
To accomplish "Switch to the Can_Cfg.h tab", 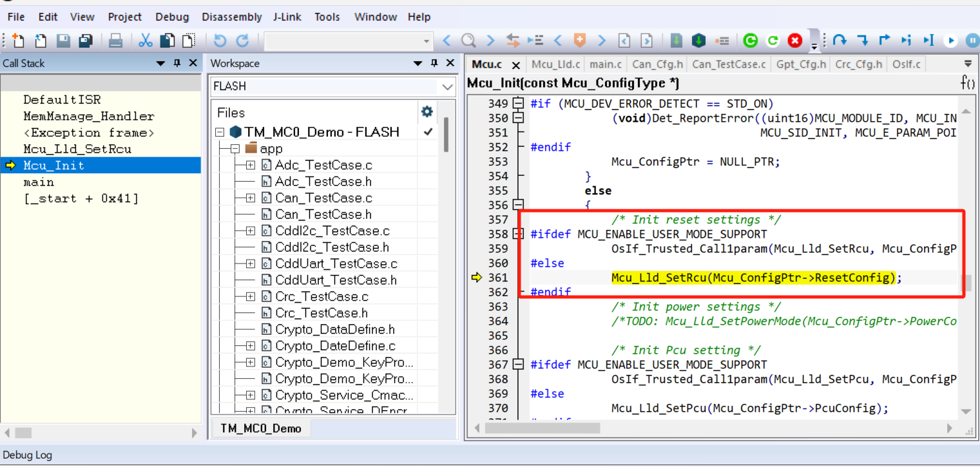I will pyautogui.click(x=657, y=64).
